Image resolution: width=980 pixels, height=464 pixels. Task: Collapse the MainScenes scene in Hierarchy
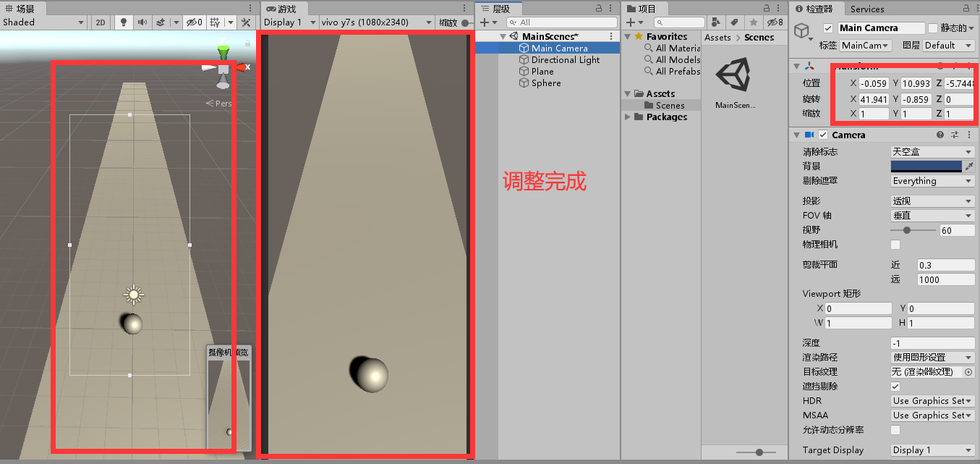click(x=503, y=36)
